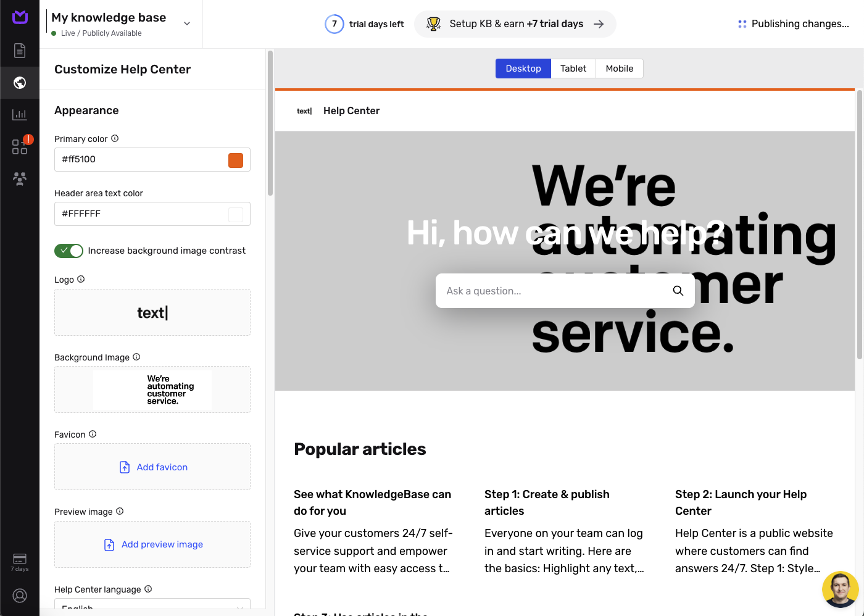Click the Add favicon link
Image resolution: width=864 pixels, height=616 pixels.
click(x=152, y=467)
